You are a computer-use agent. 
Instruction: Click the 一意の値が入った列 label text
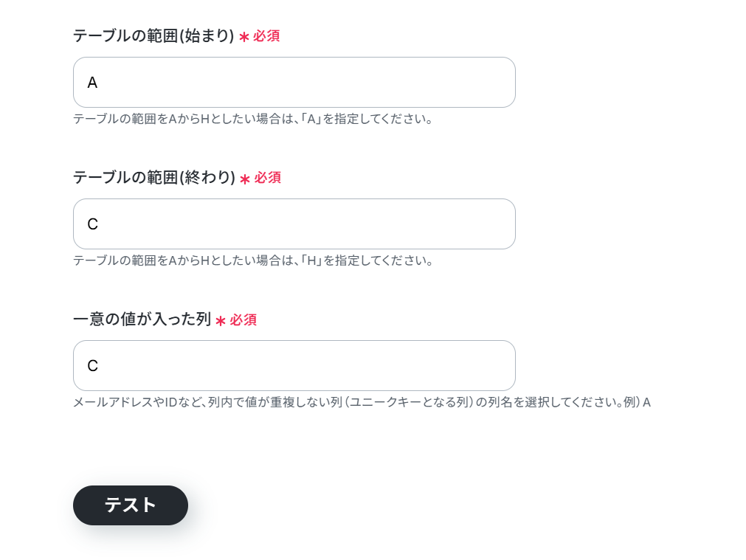(142, 319)
